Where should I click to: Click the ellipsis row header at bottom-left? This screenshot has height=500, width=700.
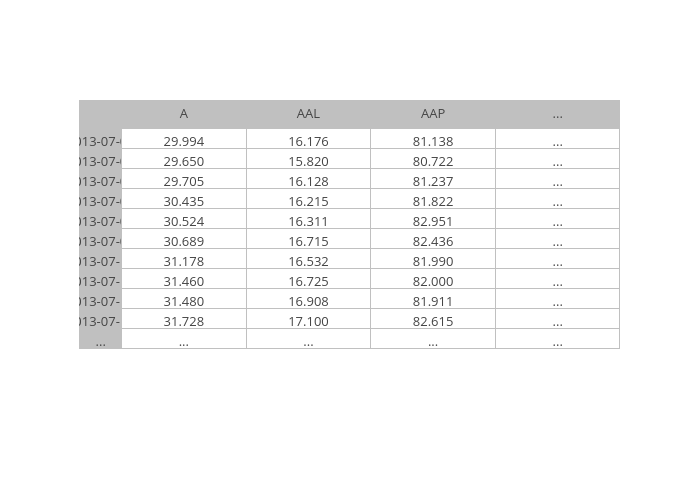100,341
